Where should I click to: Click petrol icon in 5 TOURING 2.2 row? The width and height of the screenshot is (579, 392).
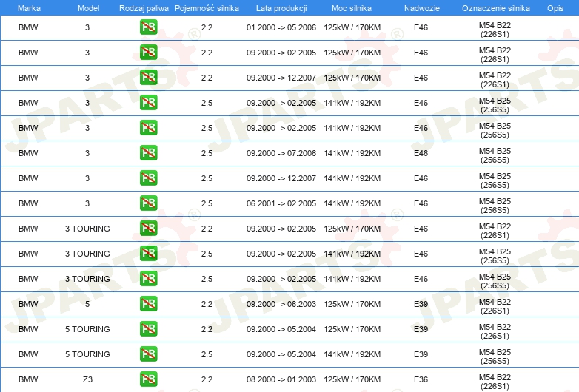[x=148, y=329]
